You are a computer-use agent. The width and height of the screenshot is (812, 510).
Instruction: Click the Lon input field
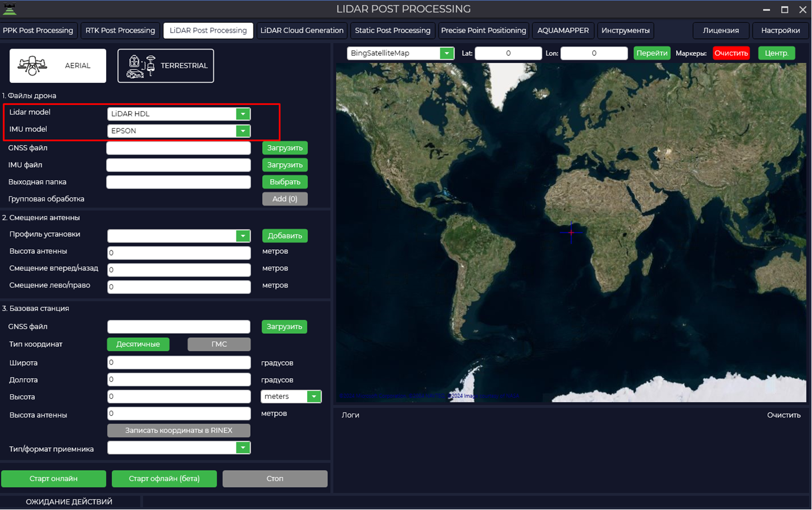(594, 53)
